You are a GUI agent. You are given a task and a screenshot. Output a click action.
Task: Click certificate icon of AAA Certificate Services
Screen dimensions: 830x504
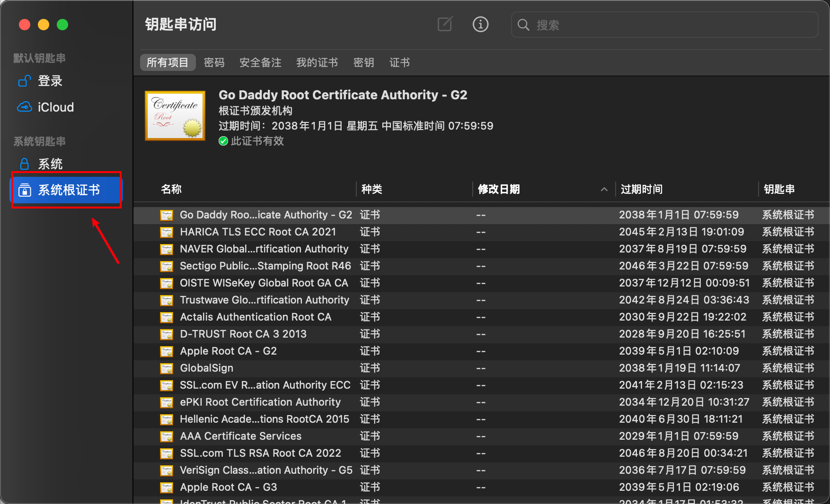(x=167, y=436)
